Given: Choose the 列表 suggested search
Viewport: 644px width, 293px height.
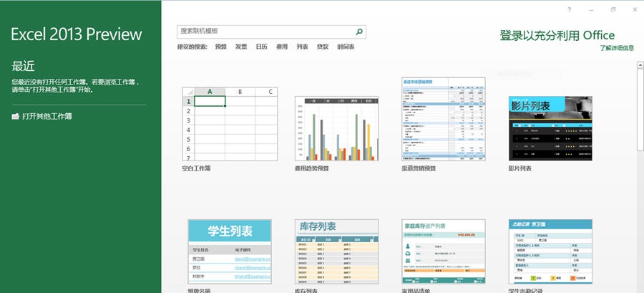Looking at the screenshot, I should pyautogui.click(x=302, y=47).
